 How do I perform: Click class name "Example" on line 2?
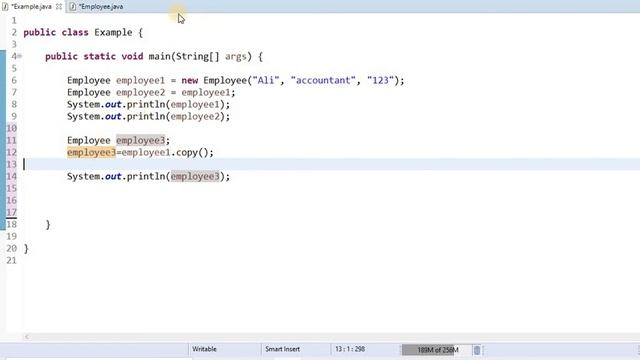click(x=113, y=32)
